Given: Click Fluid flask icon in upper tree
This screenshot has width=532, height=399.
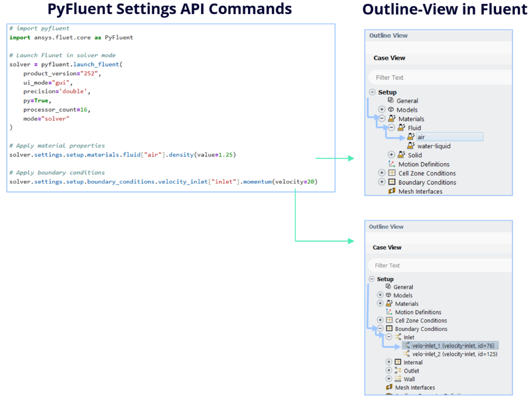Looking at the screenshot, I should point(401,128).
